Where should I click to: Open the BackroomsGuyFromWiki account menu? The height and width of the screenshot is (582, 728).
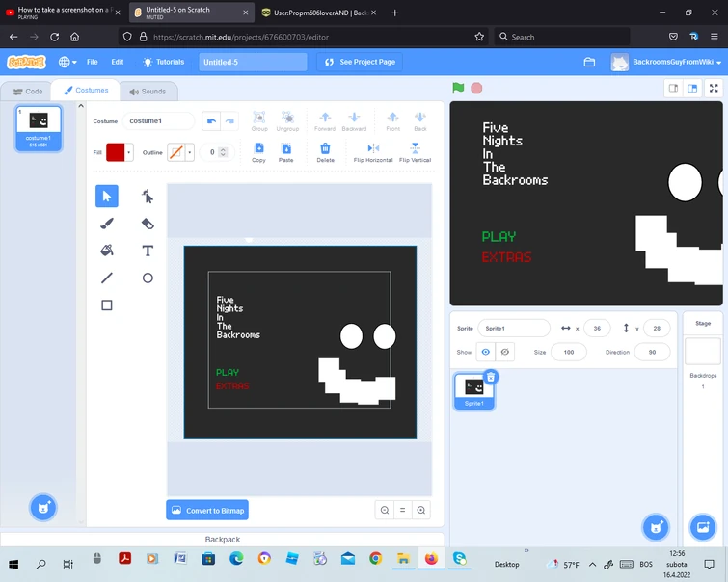coord(666,62)
